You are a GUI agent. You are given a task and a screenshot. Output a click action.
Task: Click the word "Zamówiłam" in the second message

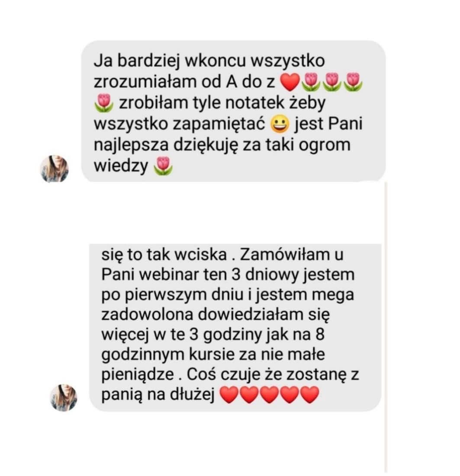[285, 254]
